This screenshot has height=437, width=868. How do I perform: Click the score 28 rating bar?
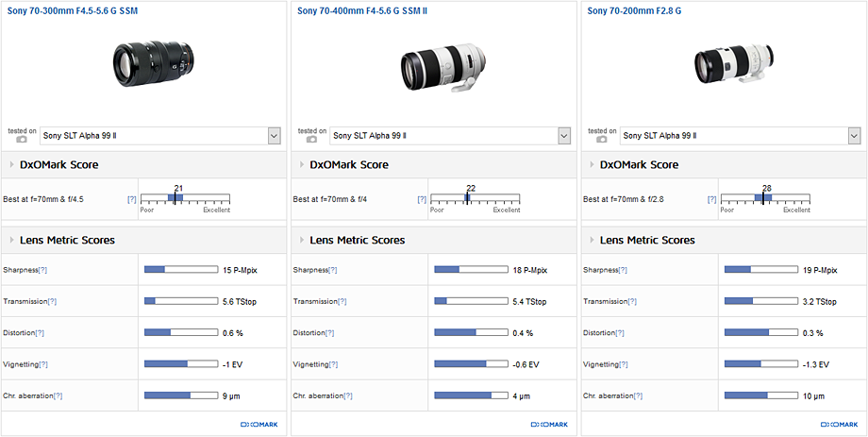pyautogui.click(x=765, y=197)
